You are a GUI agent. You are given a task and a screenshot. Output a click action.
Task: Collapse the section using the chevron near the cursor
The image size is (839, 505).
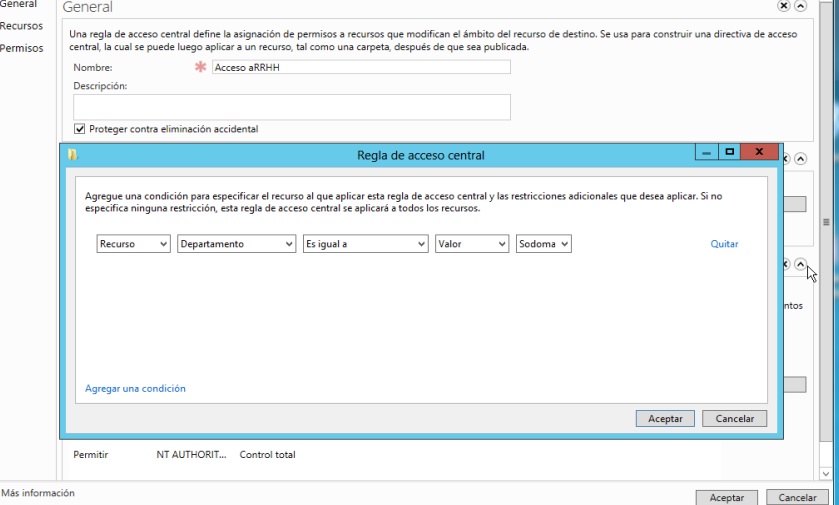point(801,264)
